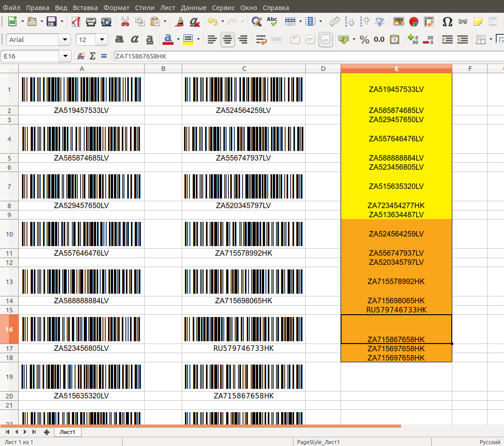504x446 pixels.
Task: Toggle Print Preview icon
Action: click(x=106, y=21)
